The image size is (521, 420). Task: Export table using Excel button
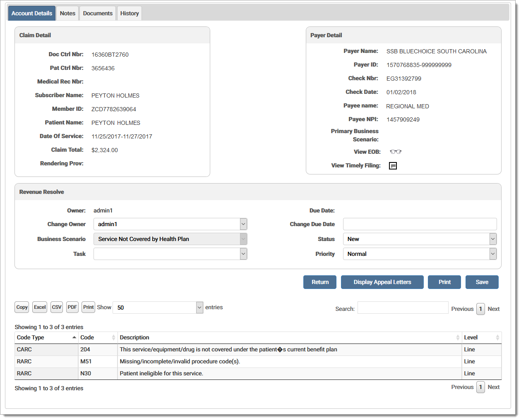[x=40, y=307]
